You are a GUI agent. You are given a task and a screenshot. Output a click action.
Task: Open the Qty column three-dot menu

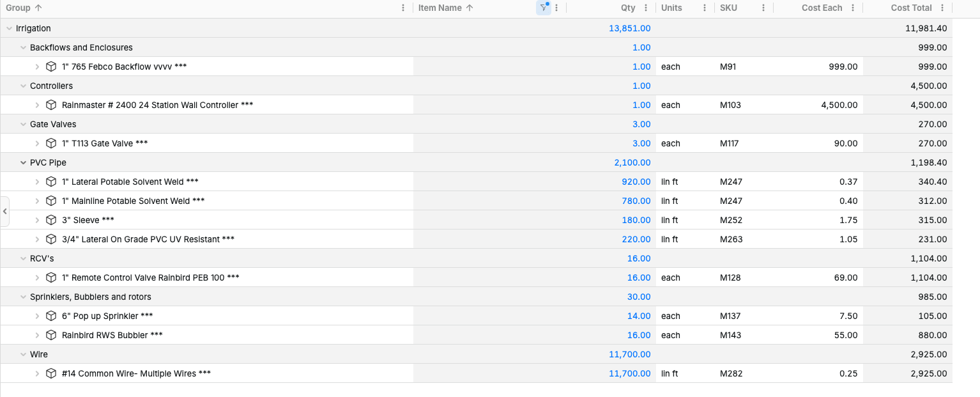coord(646,8)
